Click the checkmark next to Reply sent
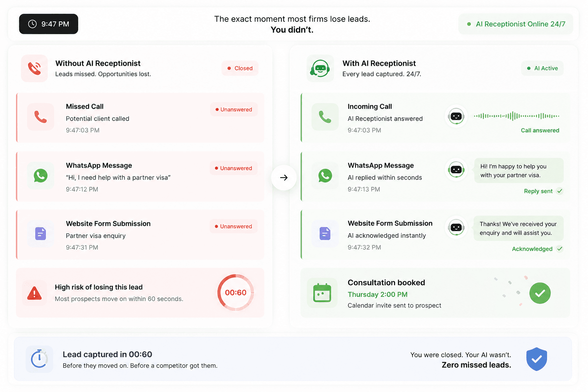The height and width of the screenshot is (392, 588). pos(560,191)
